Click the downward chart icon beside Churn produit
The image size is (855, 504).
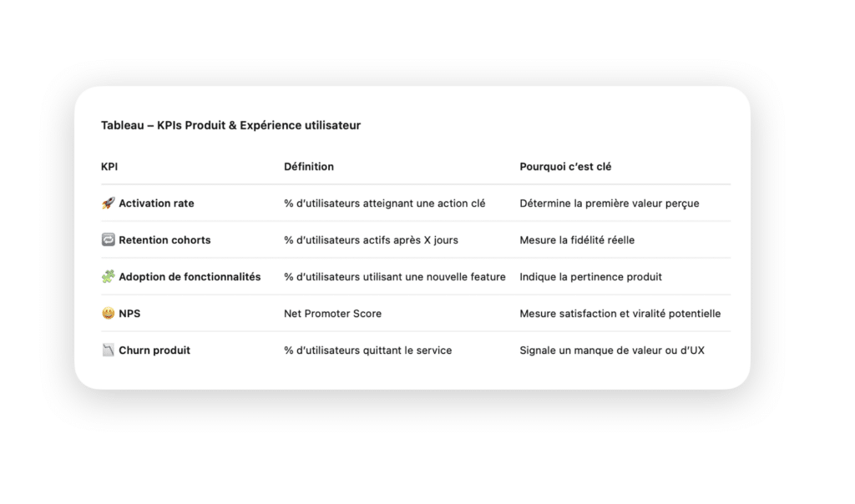pos(108,350)
